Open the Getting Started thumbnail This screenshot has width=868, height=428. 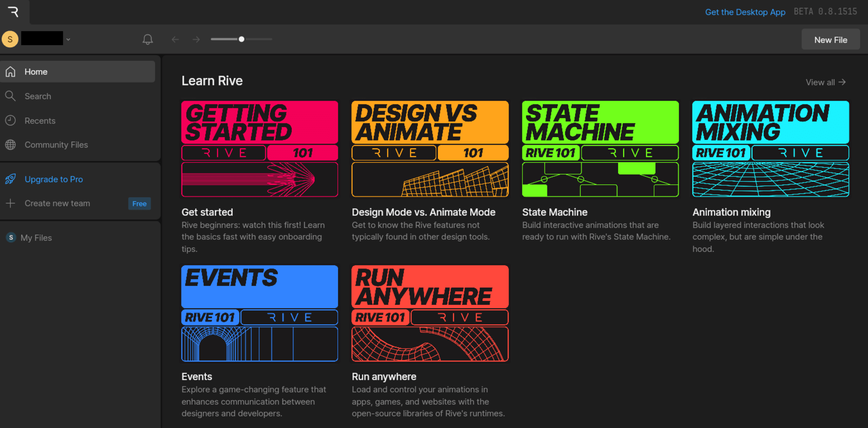[260, 149]
